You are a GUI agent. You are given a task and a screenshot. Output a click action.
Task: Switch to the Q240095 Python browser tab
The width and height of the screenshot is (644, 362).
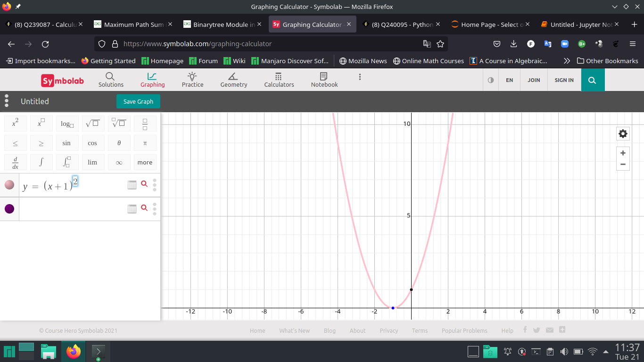400,25
